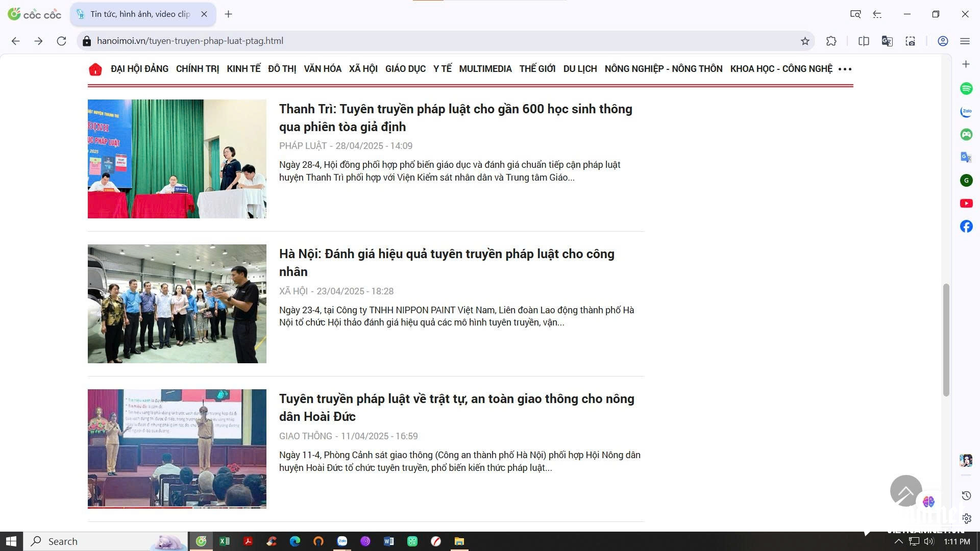The width and height of the screenshot is (980, 551).
Task: Click the translate page icon in toolbar
Action: 887,41
